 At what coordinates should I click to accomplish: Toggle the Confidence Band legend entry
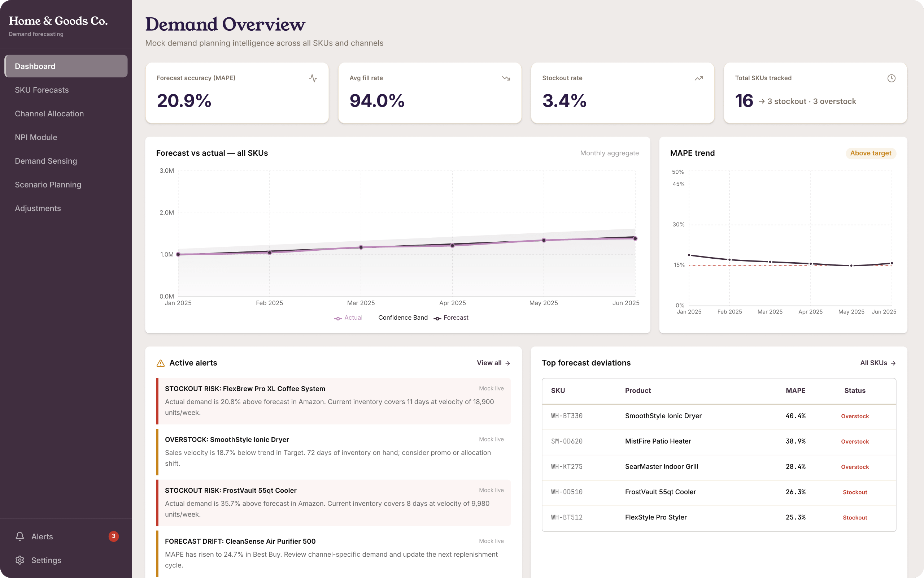(x=403, y=318)
